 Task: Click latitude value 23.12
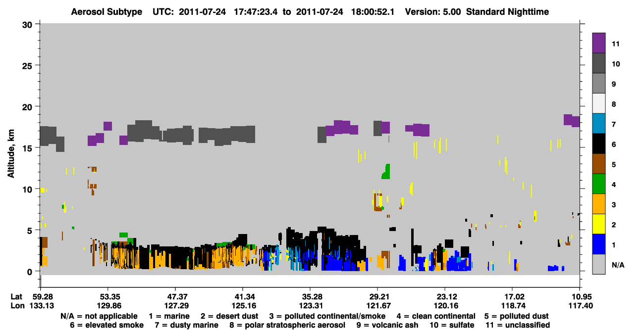point(444,297)
